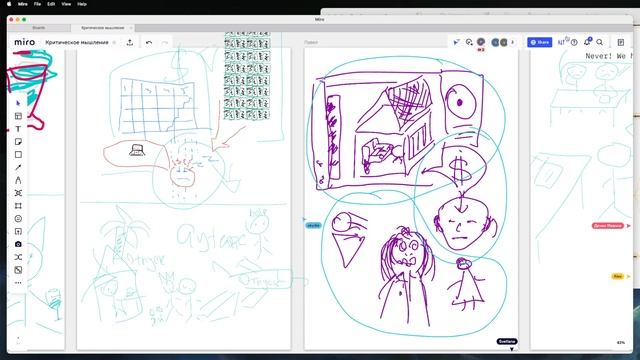The image size is (640, 360).
Task: Click the shuffle-arrows app icon in toolbar
Action: [18, 257]
